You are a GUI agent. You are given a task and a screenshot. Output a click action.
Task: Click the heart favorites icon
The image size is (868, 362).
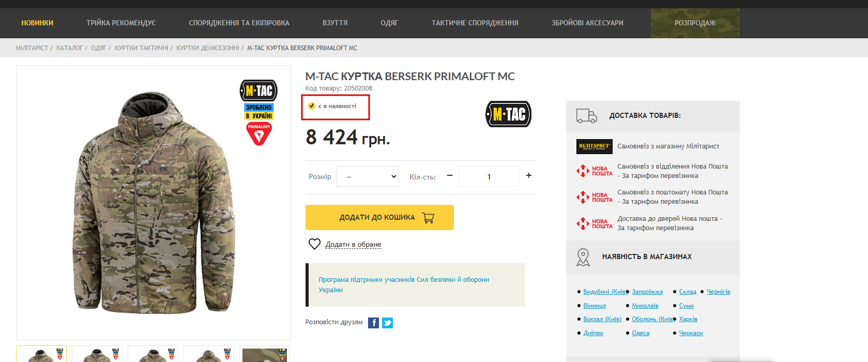coord(314,244)
